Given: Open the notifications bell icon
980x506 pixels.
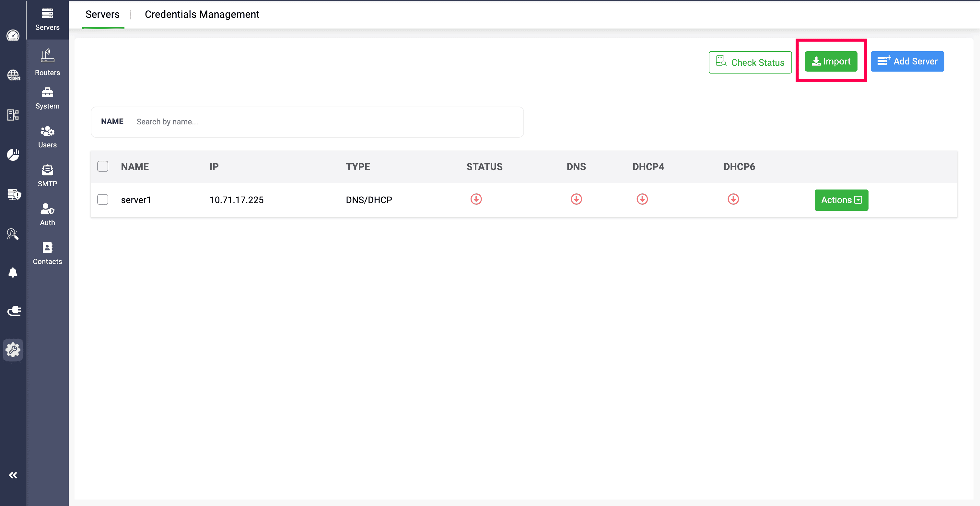Looking at the screenshot, I should coord(13,272).
